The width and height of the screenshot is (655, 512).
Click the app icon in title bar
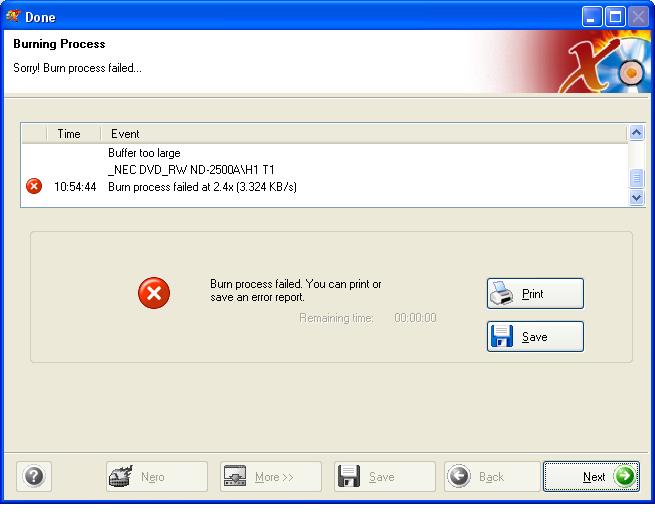13,17
